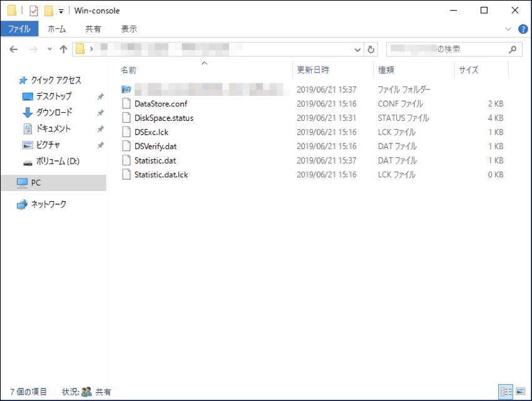
Task: Sort files by 更新日時 column
Action: coord(313,70)
